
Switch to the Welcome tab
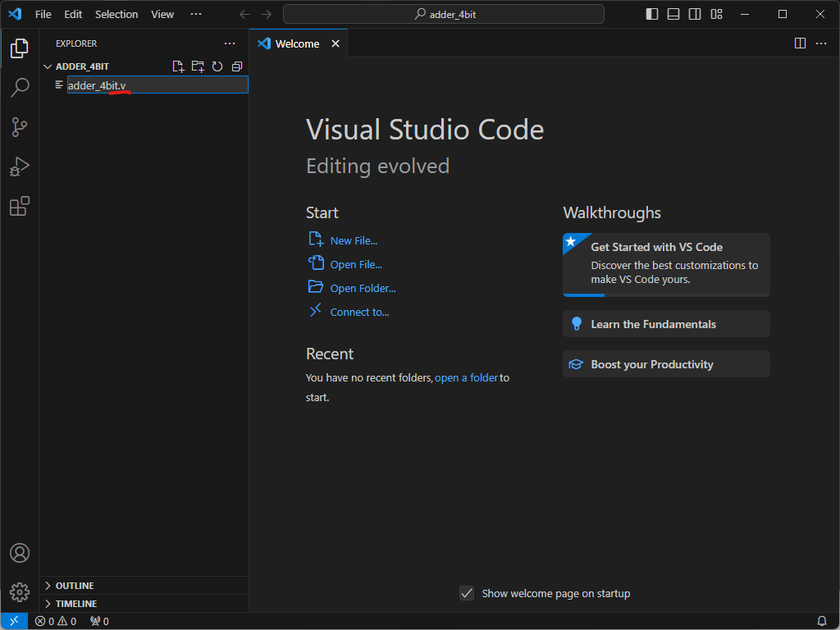pos(297,43)
